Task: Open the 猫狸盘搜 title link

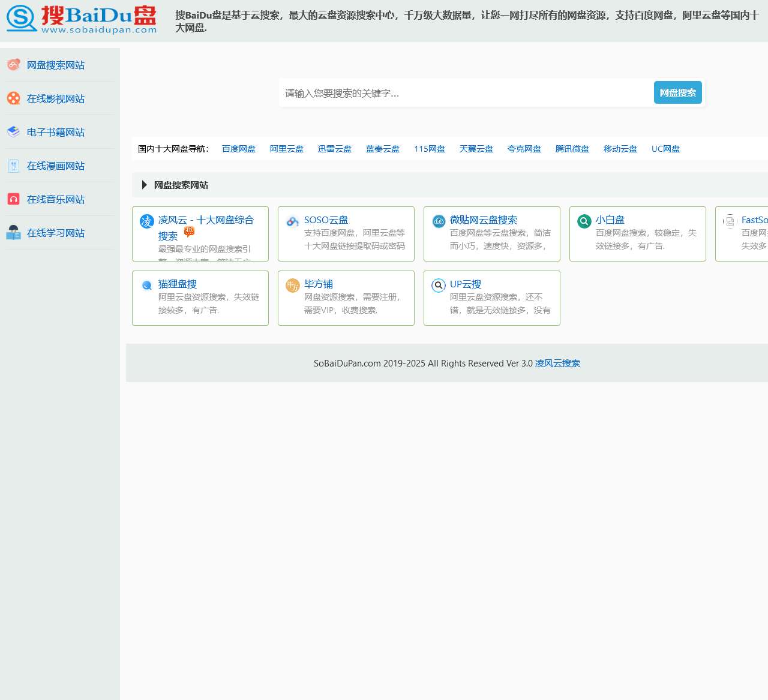Action: click(178, 284)
